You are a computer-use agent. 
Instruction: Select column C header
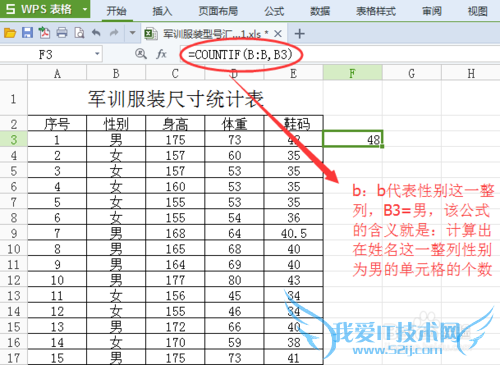[175, 73]
